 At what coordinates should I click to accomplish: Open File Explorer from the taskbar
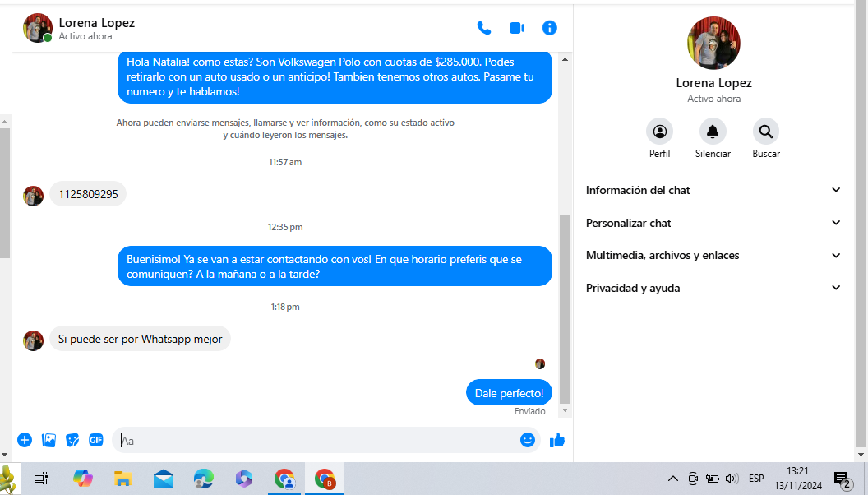tap(122, 479)
